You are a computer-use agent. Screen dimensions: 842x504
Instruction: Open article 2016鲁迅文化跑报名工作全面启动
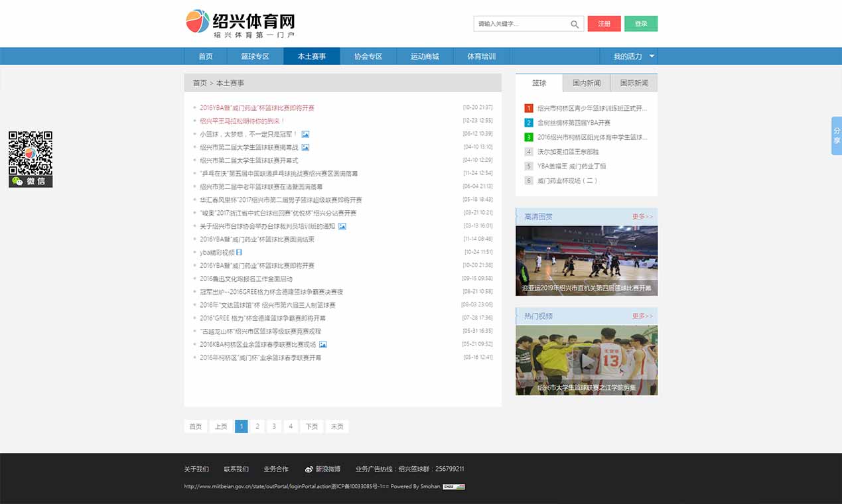point(246,279)
